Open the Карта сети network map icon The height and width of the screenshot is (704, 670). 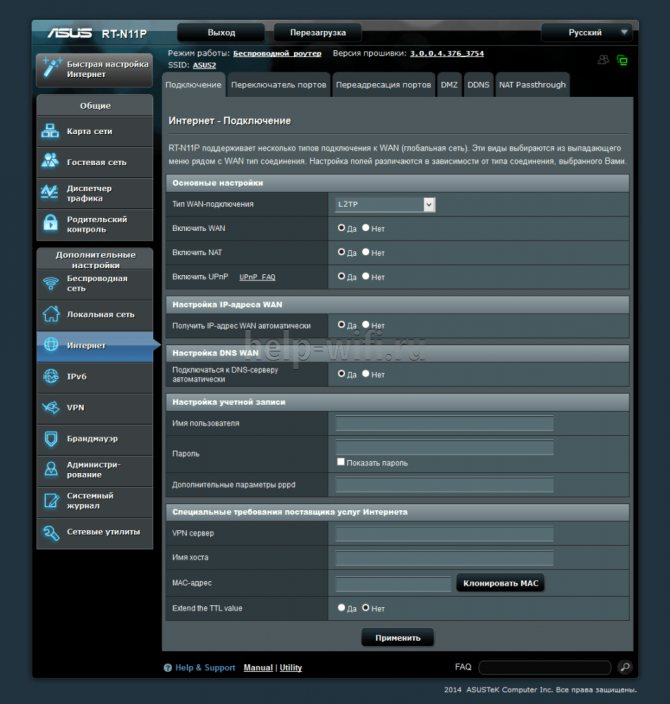point(50,131)
